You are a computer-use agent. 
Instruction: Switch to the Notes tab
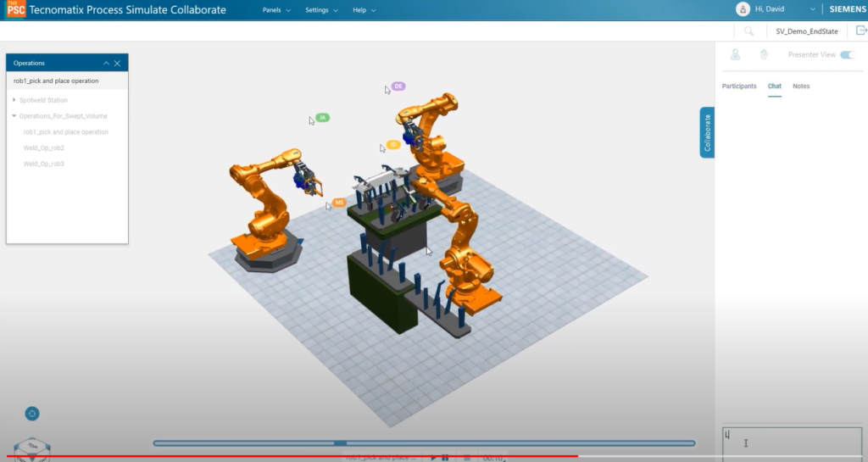pyautogui.click(x=801, y=86)
